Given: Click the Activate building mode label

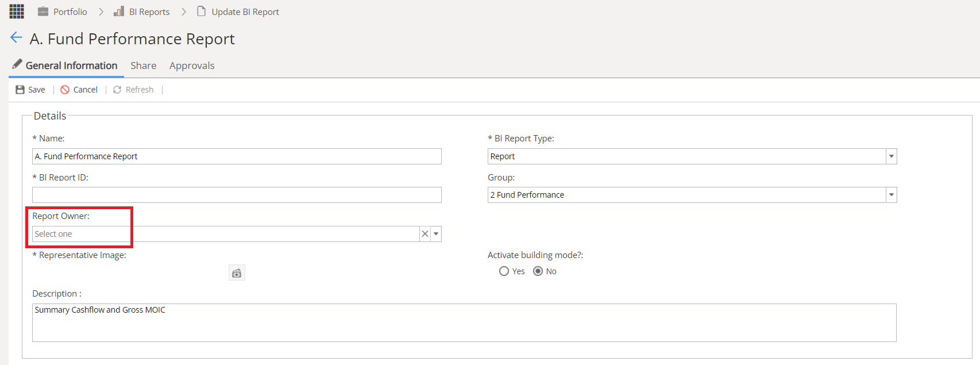Looking at the screenshot, I should pos(535,255).
